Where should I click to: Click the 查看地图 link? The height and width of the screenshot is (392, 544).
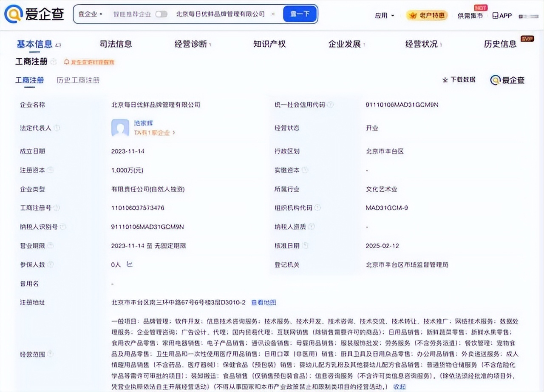pyautogui.click(x=263, y=302)
